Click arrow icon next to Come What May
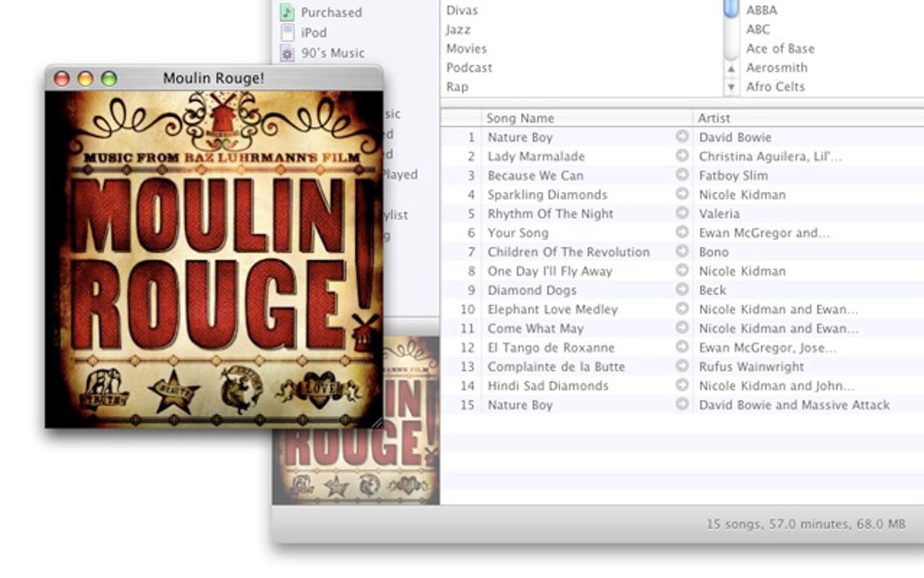 click(x=682, y=328)
